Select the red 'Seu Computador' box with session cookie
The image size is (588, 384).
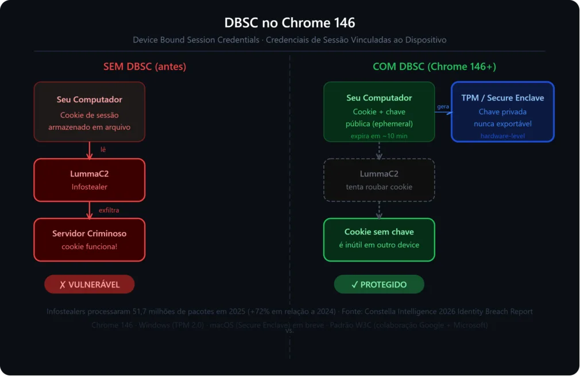[89, 112]
